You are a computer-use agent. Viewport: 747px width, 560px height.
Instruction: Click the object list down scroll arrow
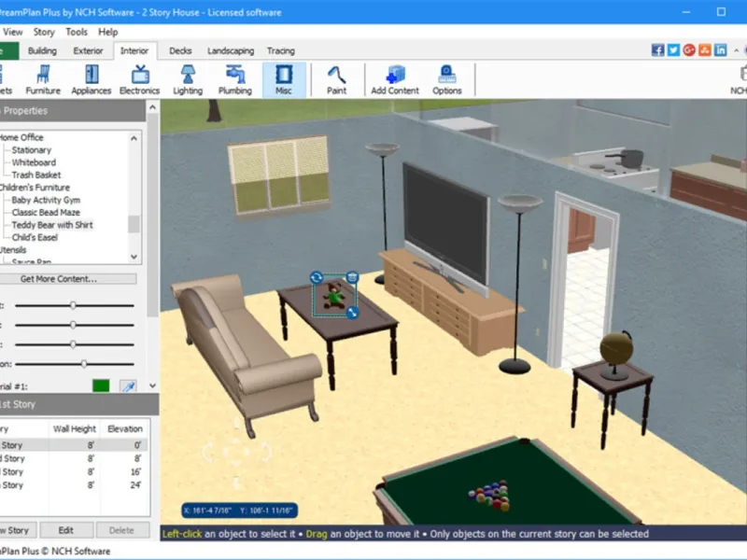coord(134,257)
